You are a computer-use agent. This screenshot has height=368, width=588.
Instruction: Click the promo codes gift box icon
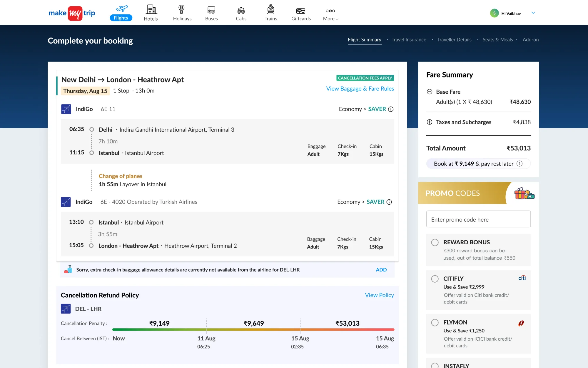click(x=524, y=194)
